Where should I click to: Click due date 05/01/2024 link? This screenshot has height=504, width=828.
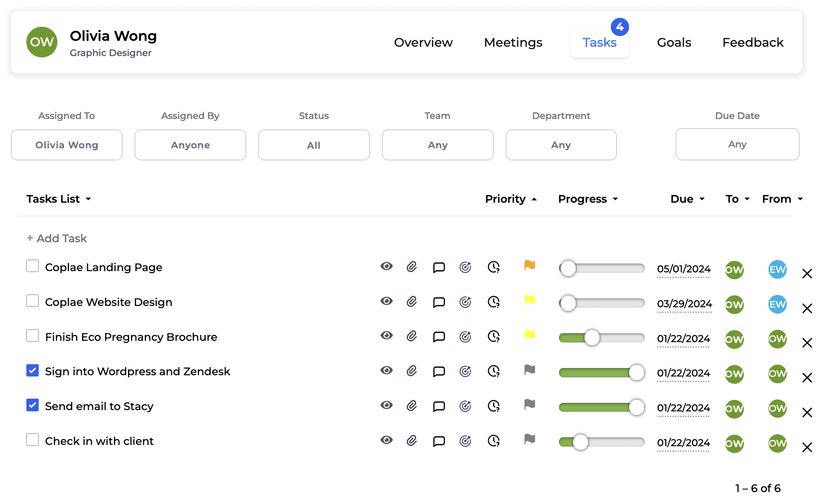683,269
